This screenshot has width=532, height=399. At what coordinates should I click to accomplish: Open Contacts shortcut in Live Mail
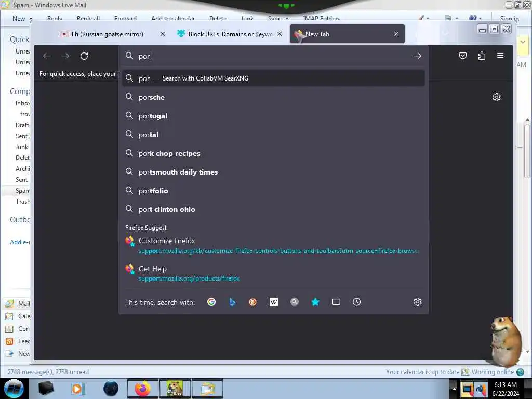[x=18, y=329]
